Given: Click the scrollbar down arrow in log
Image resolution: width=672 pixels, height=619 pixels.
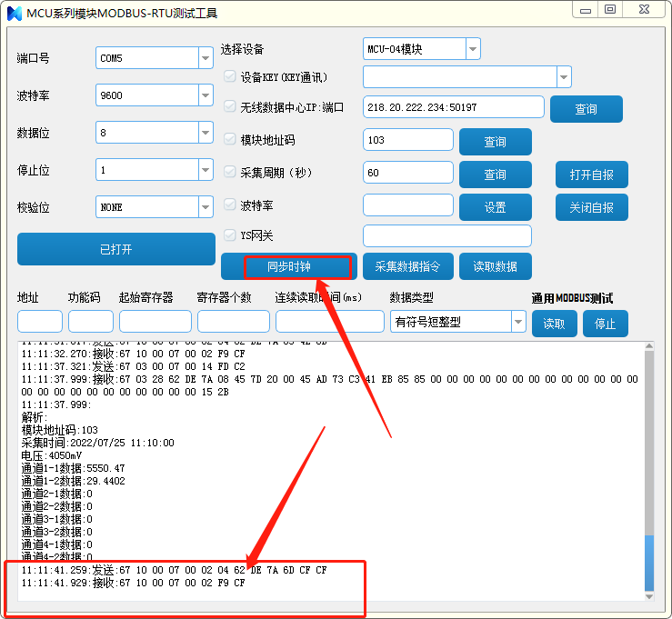Looking at the screenshot, I should point(648,596).
